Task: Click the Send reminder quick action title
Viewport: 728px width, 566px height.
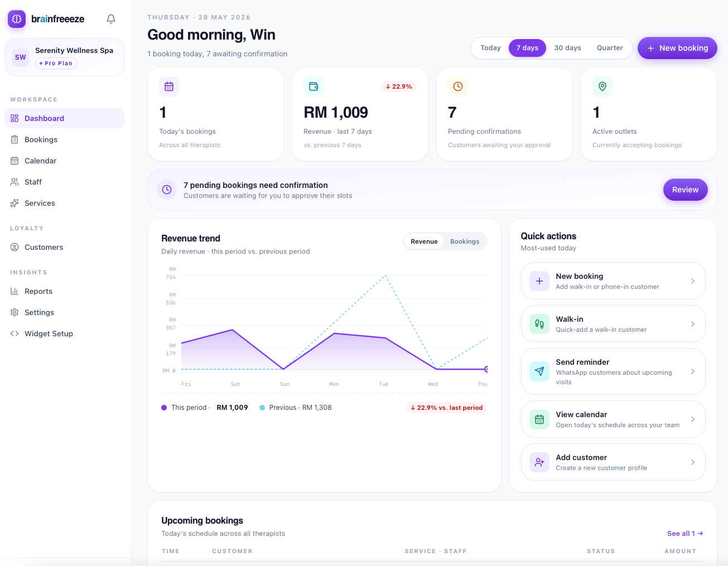Action: (x=582, y=362)
